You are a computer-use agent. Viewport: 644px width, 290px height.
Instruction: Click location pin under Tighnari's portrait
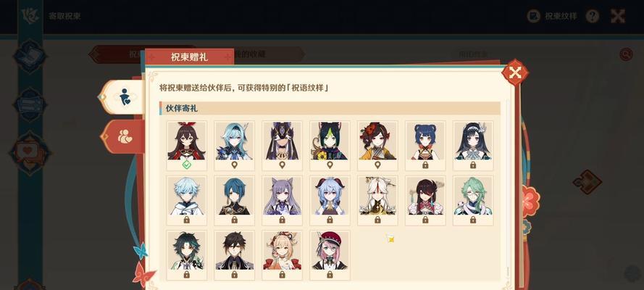coord(330,165)
